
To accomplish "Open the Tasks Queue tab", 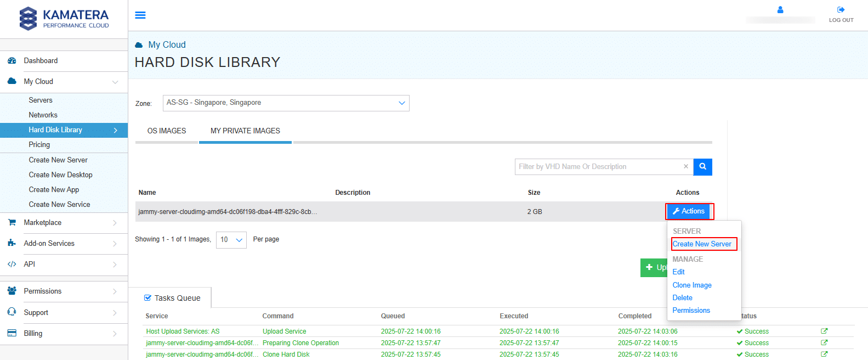I will (172, 298).
